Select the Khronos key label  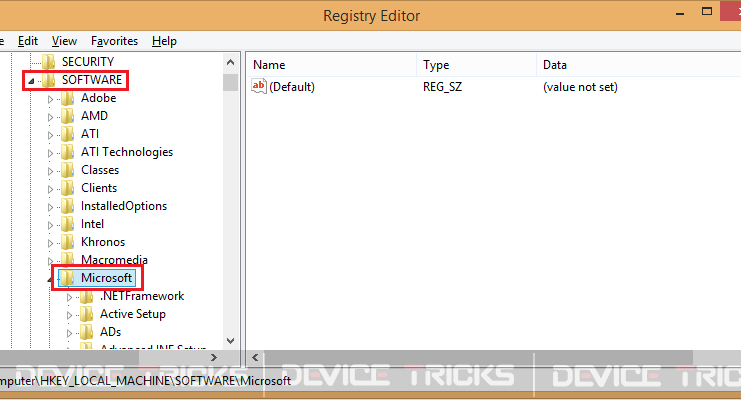pos(103,242)
